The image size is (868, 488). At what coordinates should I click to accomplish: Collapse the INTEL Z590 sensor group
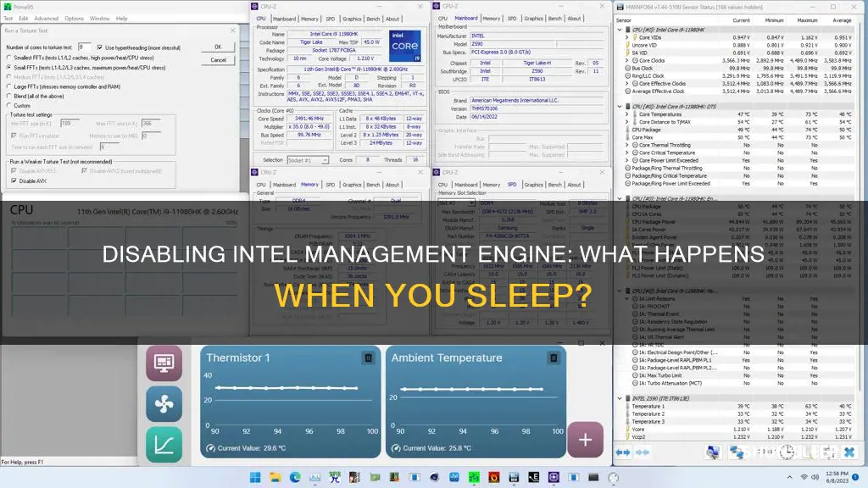click(620, 398)
